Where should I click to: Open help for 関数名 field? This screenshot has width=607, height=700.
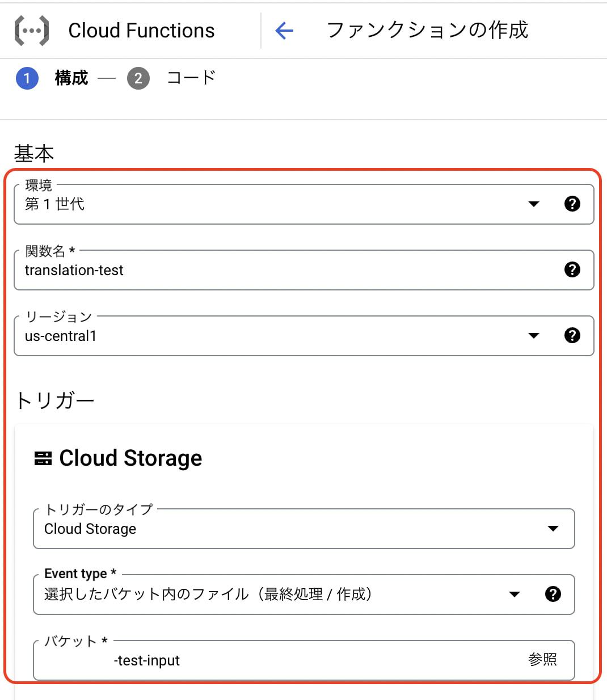pyautogui.click(x=572, y=269)
